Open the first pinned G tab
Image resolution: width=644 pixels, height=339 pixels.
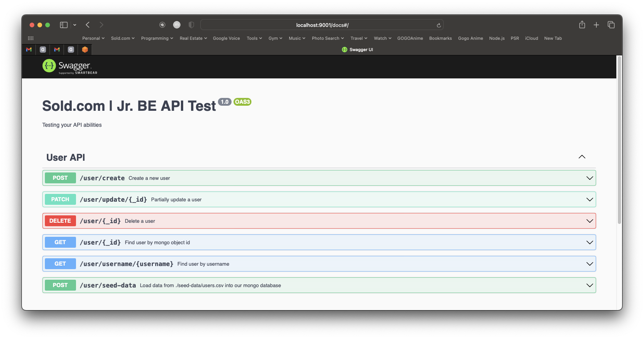pyautogui.click(x=43, y=50)
